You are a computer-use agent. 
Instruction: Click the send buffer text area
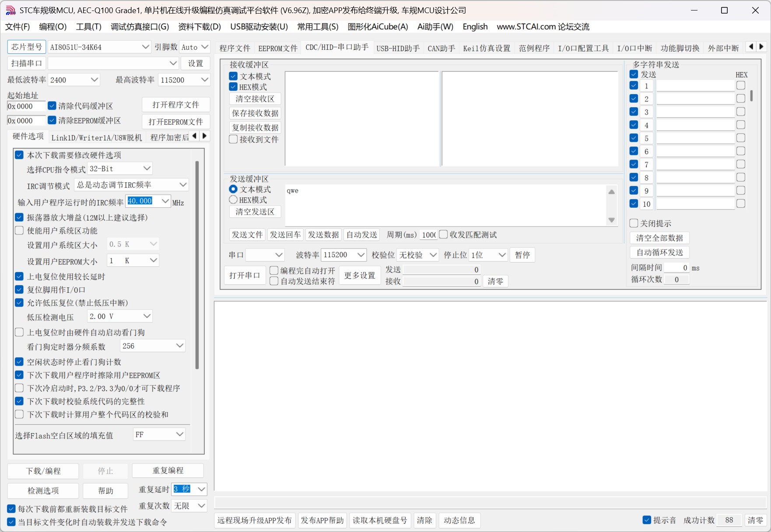point(445,205)
